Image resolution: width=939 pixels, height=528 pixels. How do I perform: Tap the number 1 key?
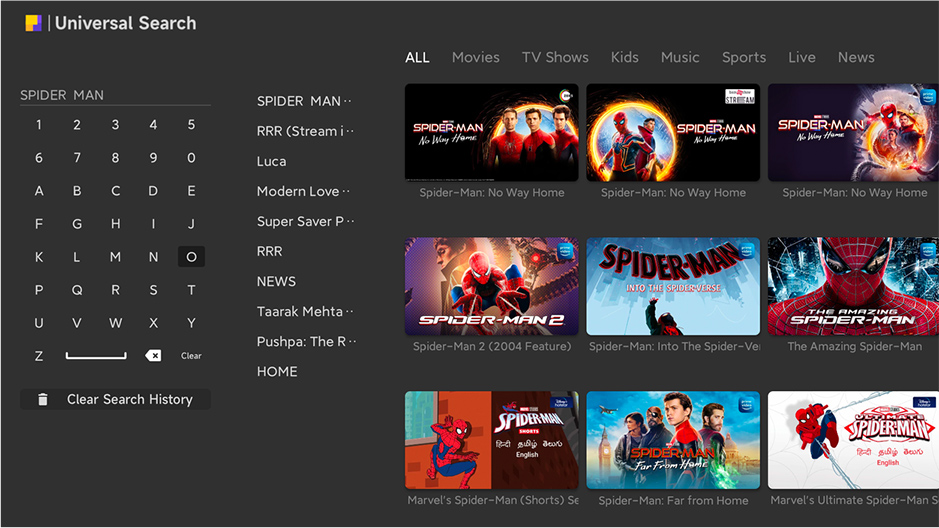(x=39, y=125)
